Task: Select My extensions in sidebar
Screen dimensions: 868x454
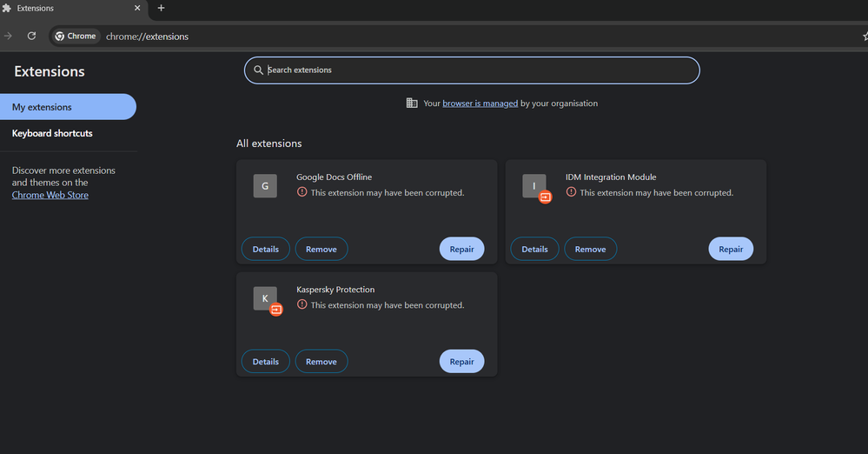Action: click(68, 107)
